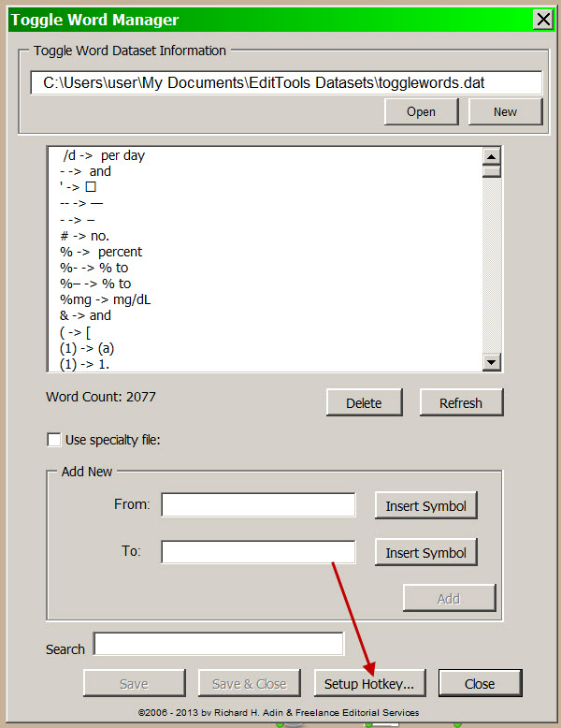Click the Open dataset button

point(421,111)
